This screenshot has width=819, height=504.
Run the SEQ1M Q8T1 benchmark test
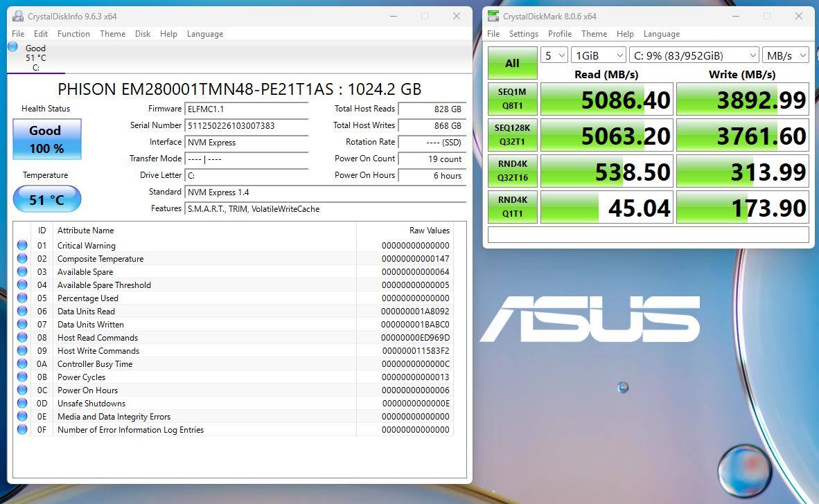512,99
